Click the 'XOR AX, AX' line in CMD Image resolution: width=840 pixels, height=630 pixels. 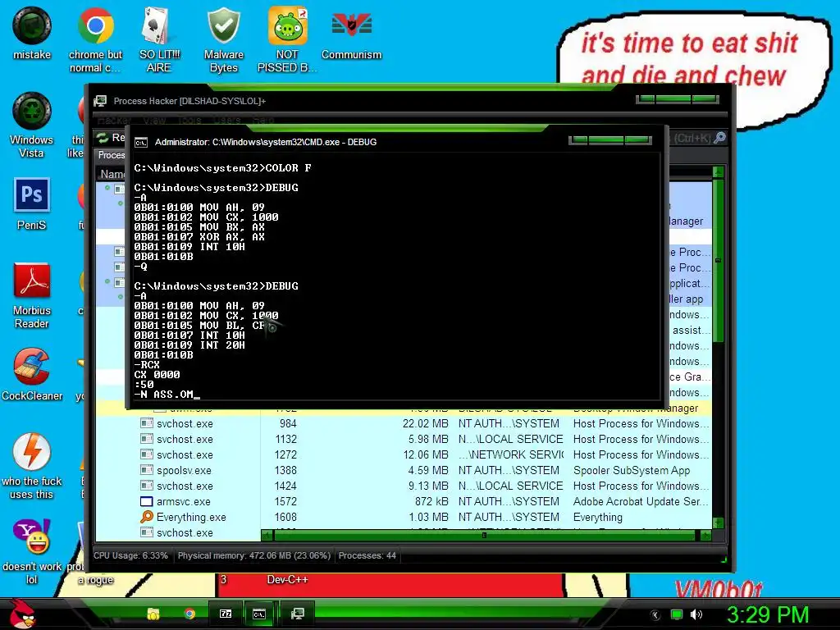point(199,237)
